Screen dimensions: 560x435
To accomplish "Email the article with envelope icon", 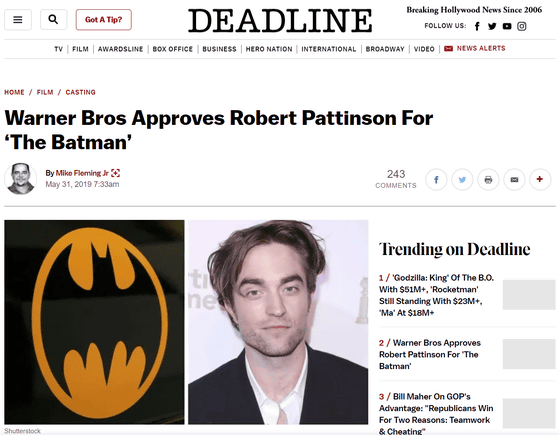I will [514, 179].
